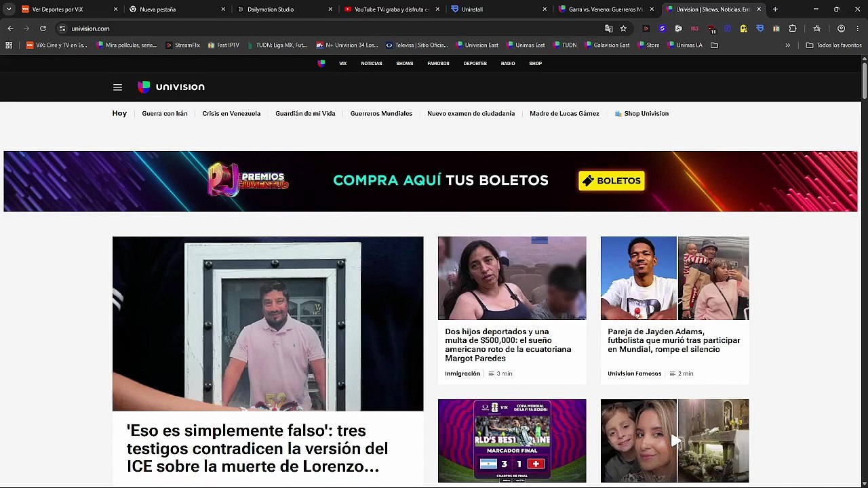Click the purple S extension icon
The width and height of the screenshot is (868, 488).
click(662, 28)
